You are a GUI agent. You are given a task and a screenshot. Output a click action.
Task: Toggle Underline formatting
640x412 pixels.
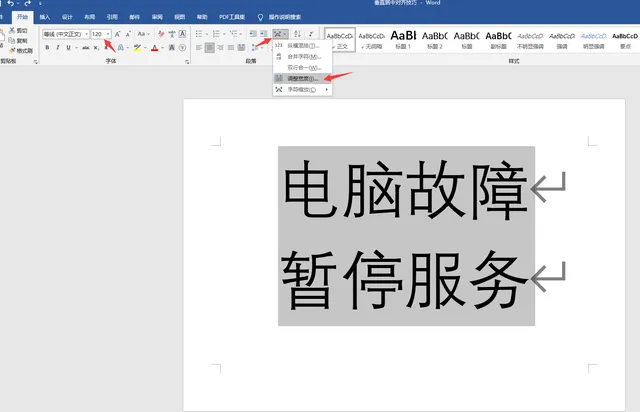coord(68,48)
